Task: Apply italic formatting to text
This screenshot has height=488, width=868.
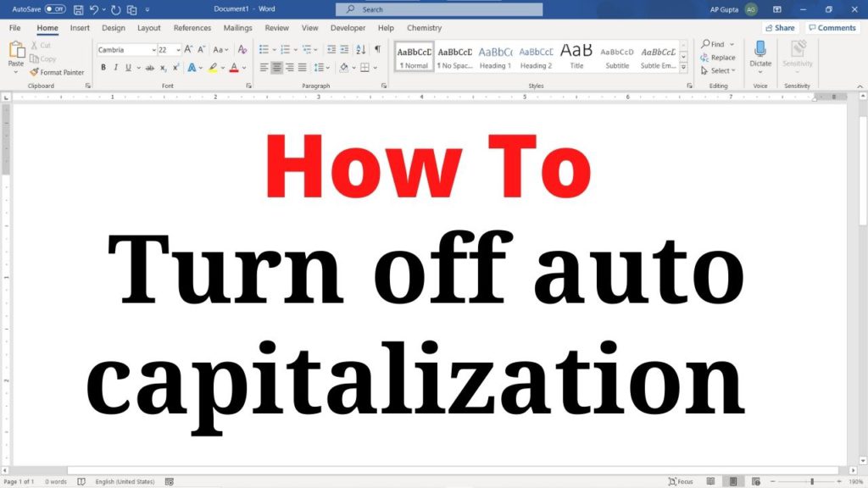Action: click(115, 66)
